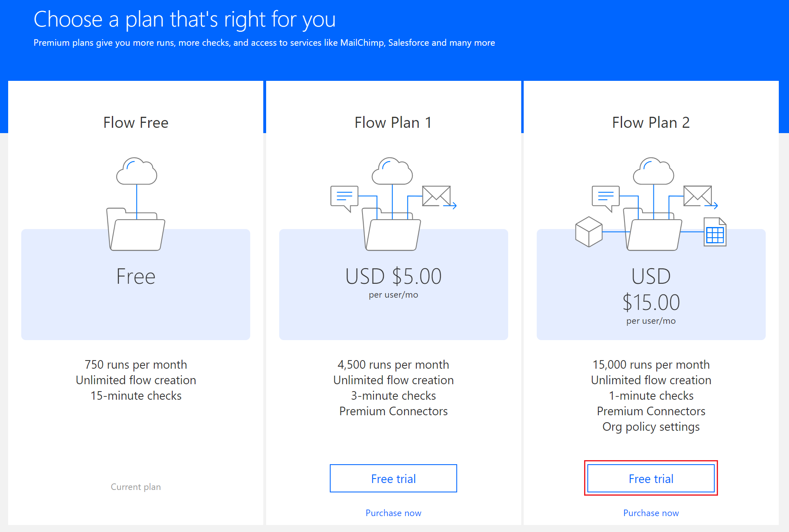Click the Flow Plan 2 heading
The height and width of the screenshot is (532, 789).
coord(651,122)
